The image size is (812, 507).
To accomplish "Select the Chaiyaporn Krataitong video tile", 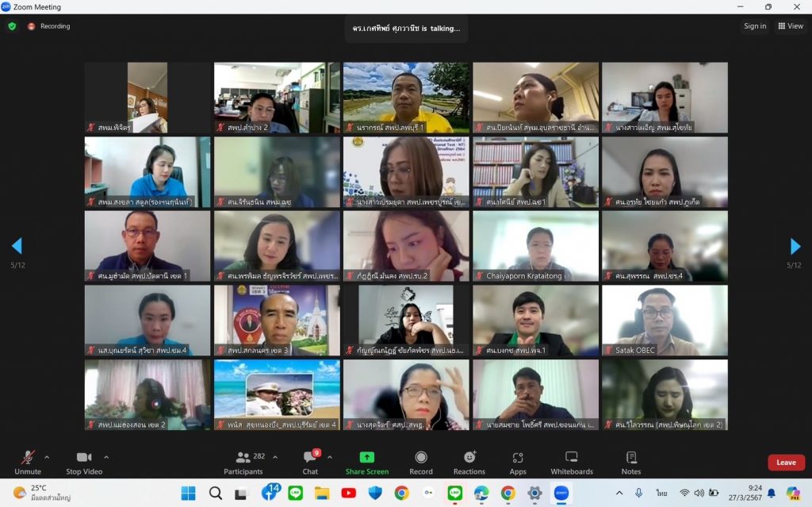I will [535, 246].
